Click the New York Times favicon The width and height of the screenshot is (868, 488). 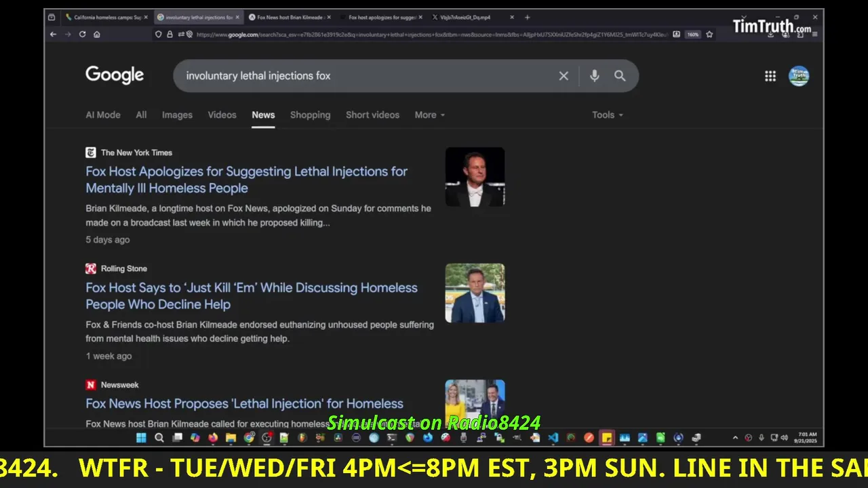point(91,152)
